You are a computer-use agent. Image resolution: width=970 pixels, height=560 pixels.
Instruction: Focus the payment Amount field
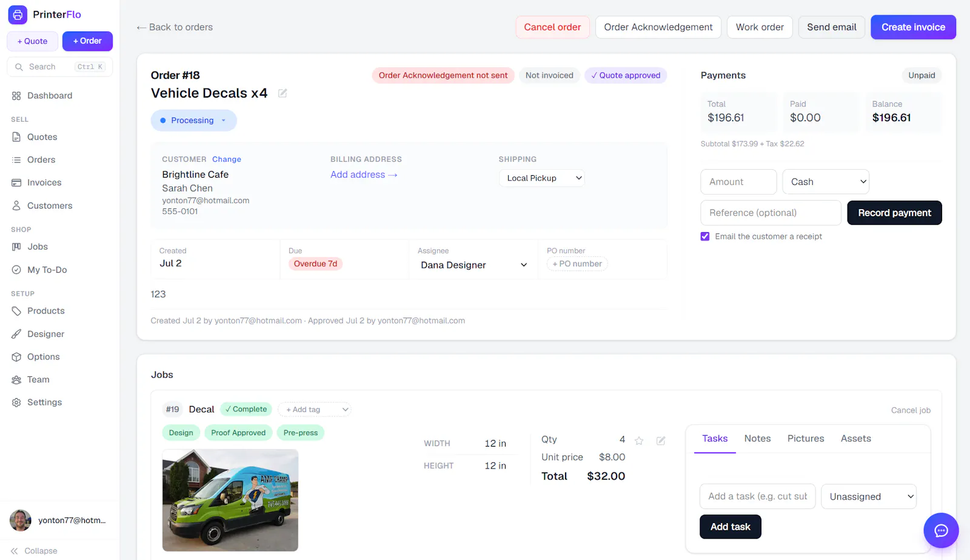(738, 182)
